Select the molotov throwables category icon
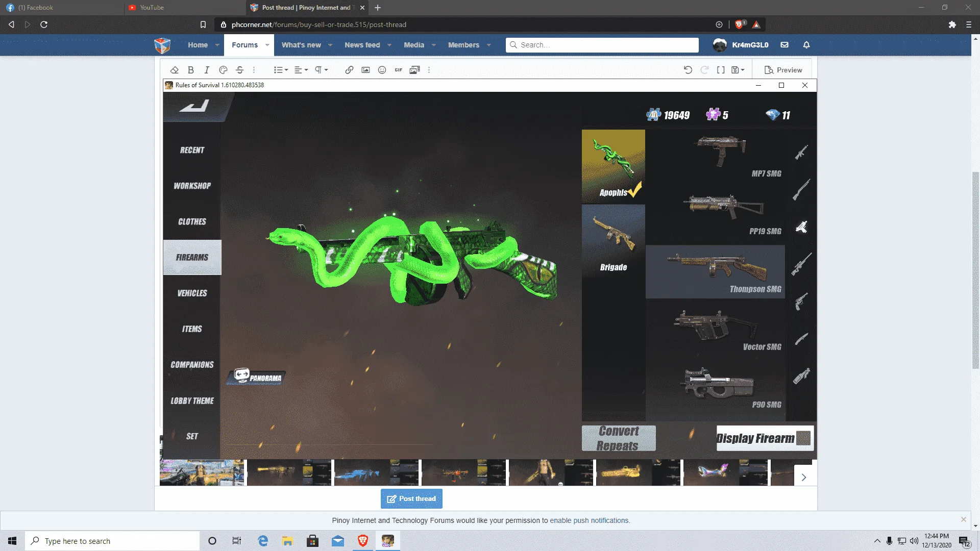The image size is (980, 551). [801, 376]
